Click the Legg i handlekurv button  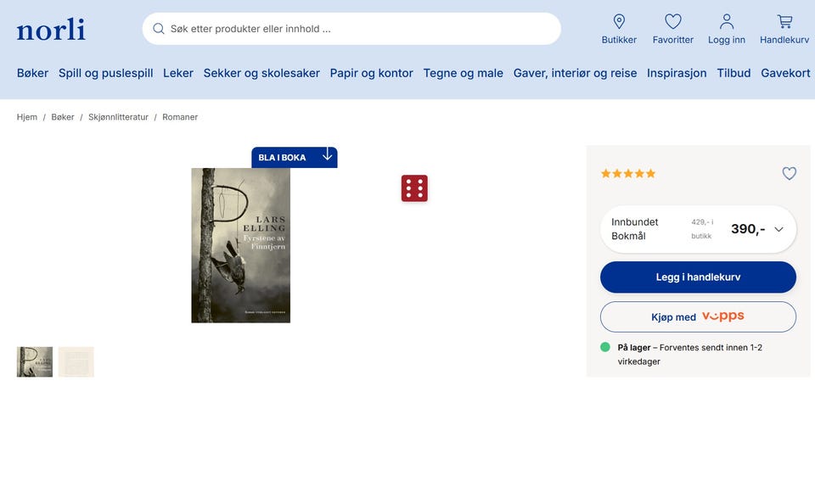(698, 277)
